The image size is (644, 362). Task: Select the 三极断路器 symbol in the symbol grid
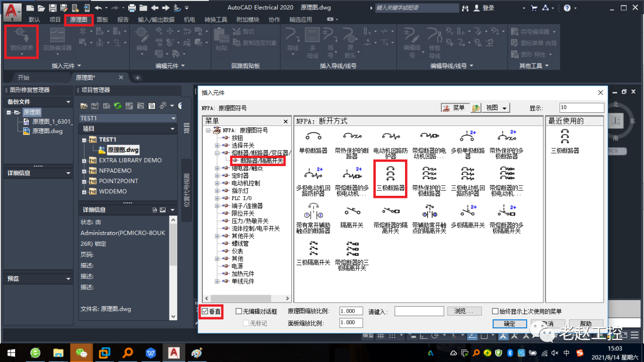tap(391, 179)
